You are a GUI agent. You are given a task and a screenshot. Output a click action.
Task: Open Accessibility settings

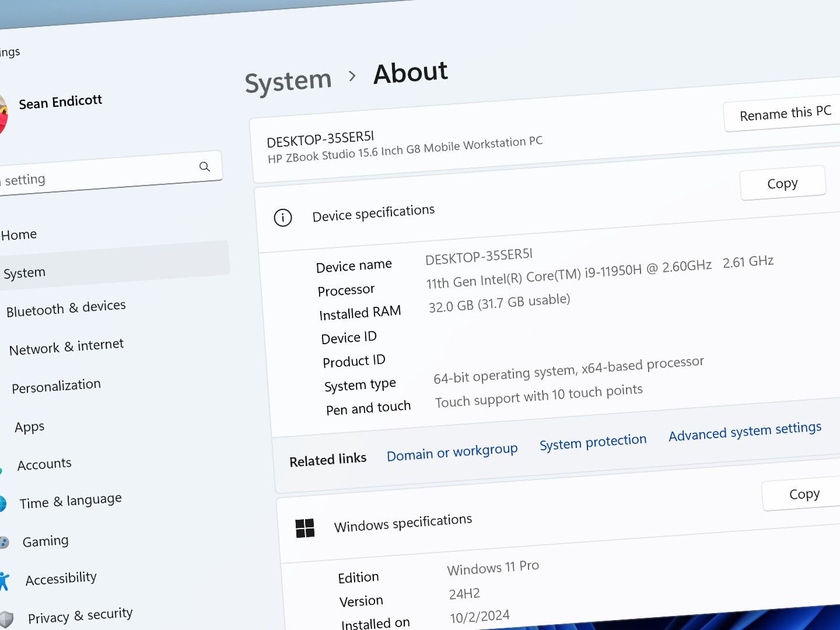61,579
